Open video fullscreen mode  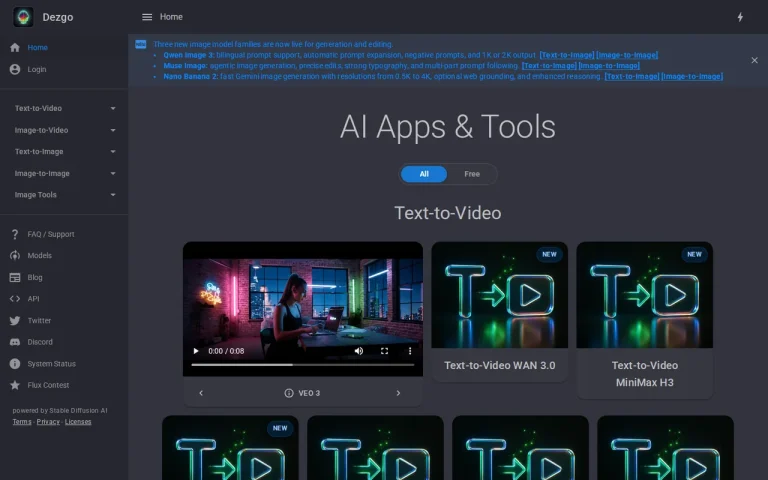pyautogui.click(x=384, y=351)
